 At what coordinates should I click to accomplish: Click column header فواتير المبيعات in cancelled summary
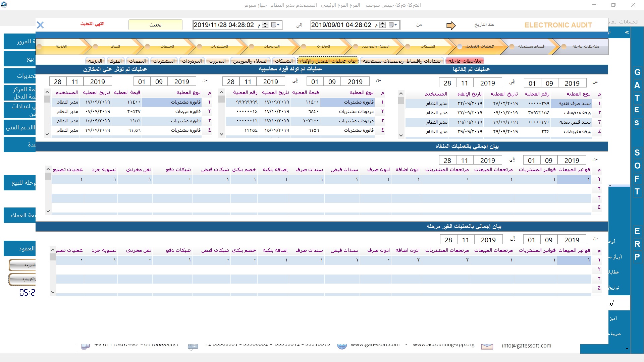(x=574, y=170)
